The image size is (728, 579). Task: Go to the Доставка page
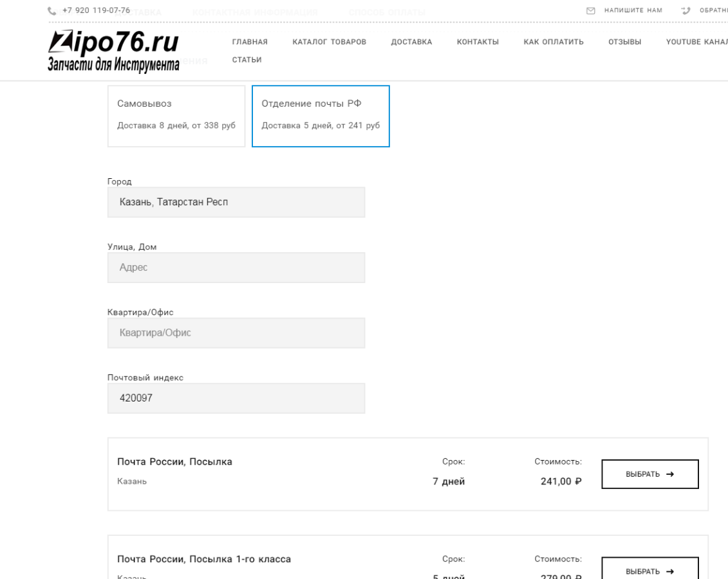[411, 42]
